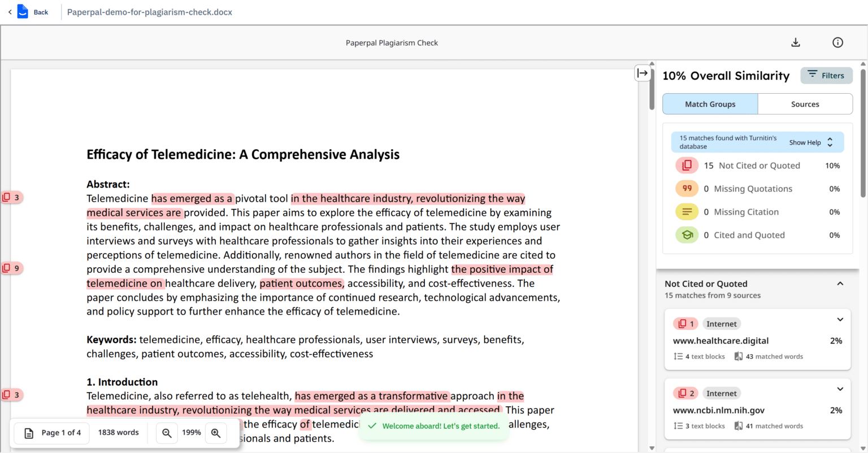Click the Not Cited or Quoted red icon

pos(687,165)
